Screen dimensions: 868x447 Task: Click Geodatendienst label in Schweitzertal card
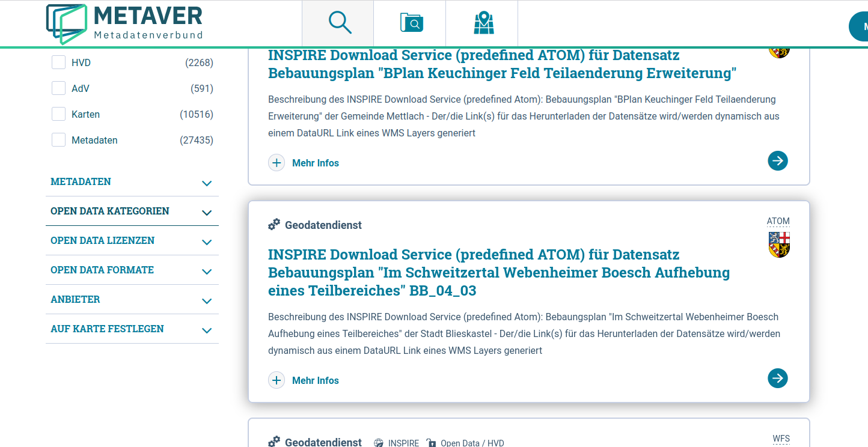[x=323, y=225]
